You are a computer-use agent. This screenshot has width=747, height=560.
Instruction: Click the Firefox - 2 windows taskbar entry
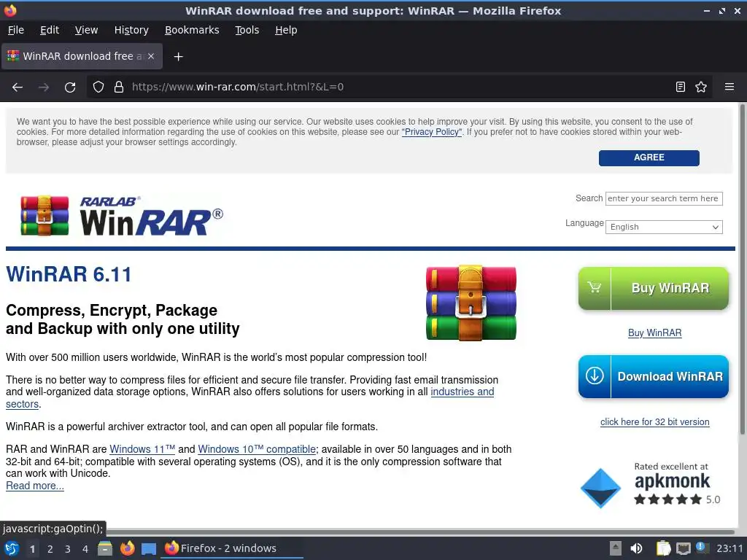pos(232,548)
